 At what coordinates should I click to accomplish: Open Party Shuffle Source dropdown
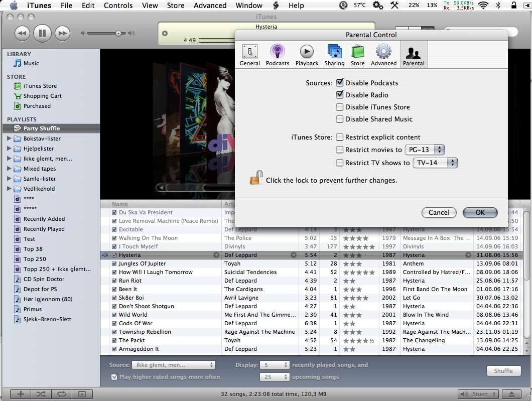(x=173, y=365)
